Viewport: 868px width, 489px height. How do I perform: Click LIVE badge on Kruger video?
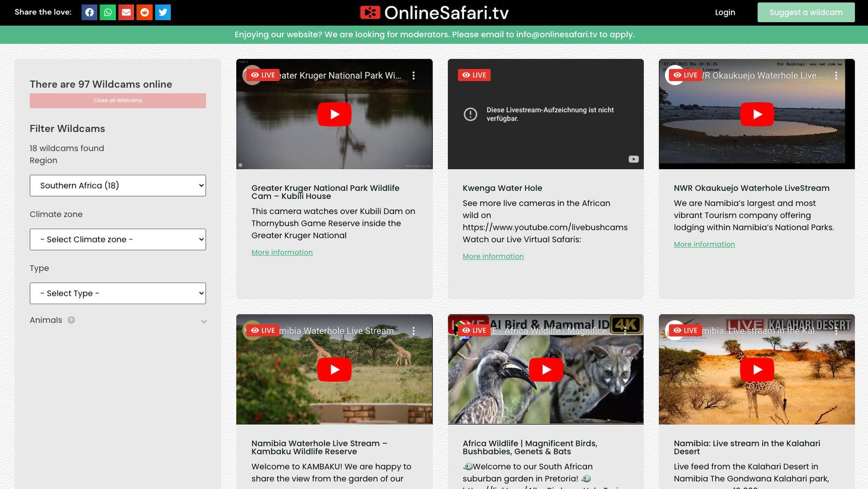point(263,75)
